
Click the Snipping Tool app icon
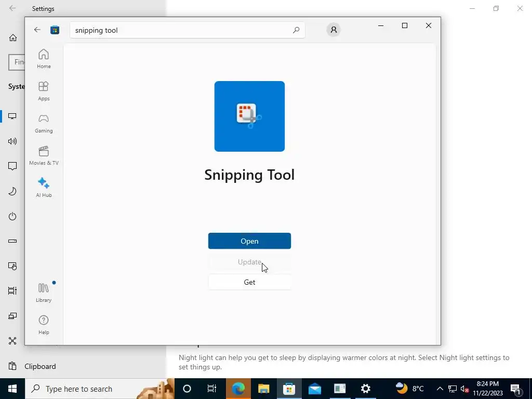[x=249, y=116]
